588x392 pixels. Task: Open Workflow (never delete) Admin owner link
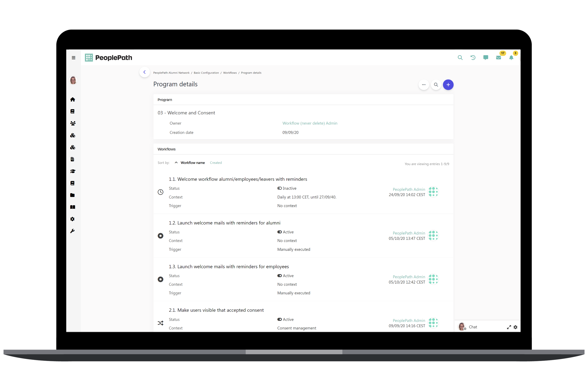point(310,123)
